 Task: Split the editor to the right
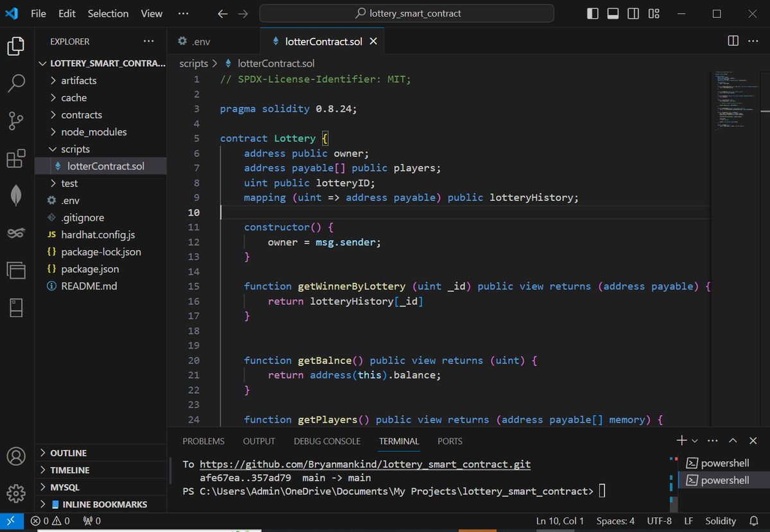click(733, 41)
